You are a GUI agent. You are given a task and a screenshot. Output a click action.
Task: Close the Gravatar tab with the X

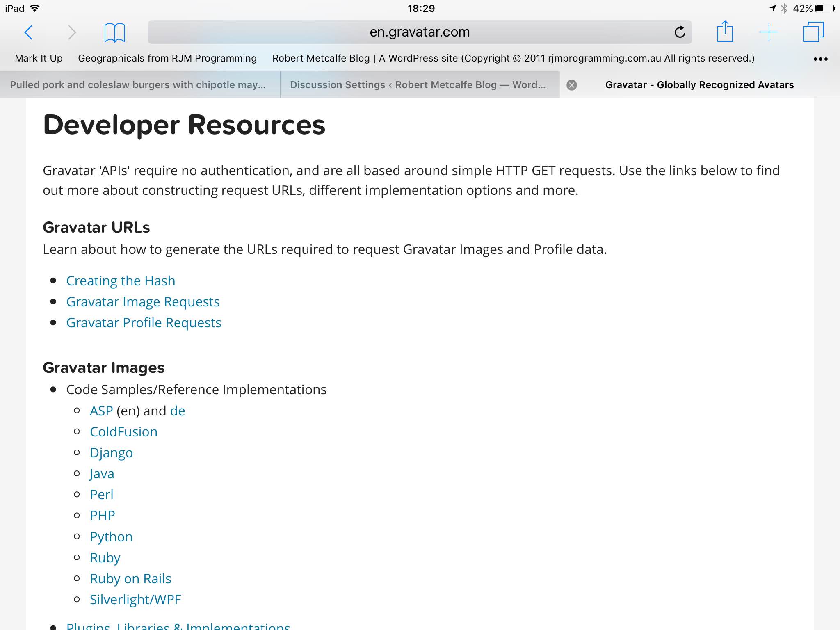[572, 85]
